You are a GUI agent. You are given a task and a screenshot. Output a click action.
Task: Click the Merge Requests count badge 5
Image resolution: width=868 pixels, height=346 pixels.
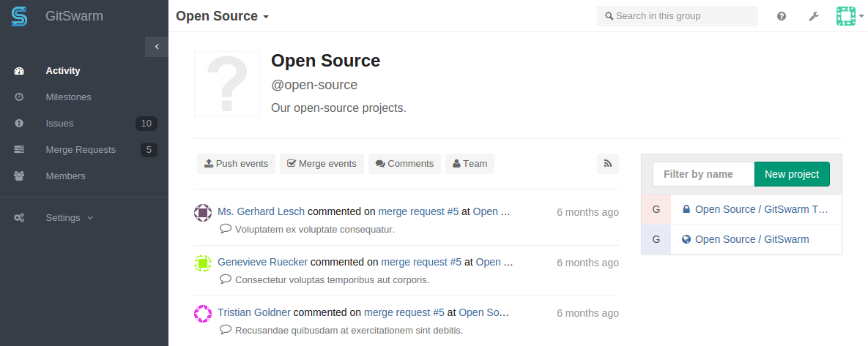pos(149,150)
